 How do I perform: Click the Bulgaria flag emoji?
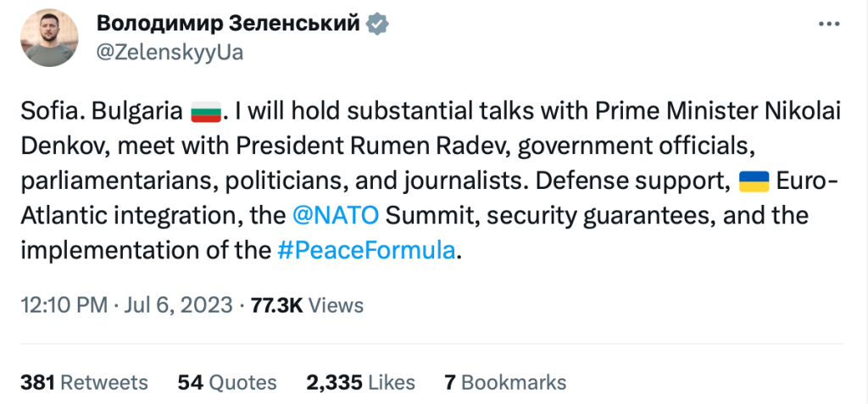click(x=205, y=111)
